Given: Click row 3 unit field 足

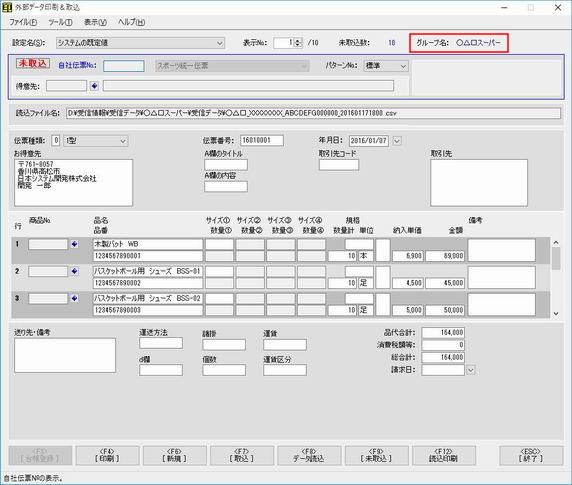Looking at the screenshot, I should click(366, 310).
